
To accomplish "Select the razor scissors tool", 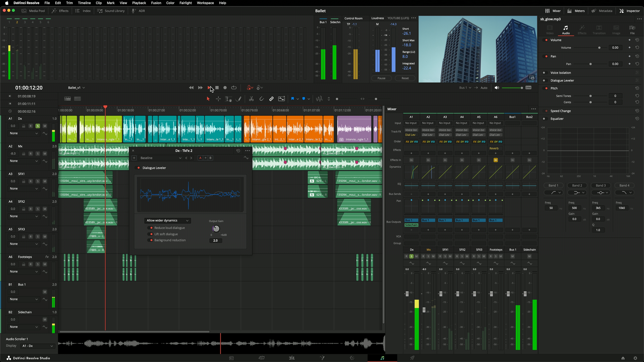I will [x=251, y=99].
